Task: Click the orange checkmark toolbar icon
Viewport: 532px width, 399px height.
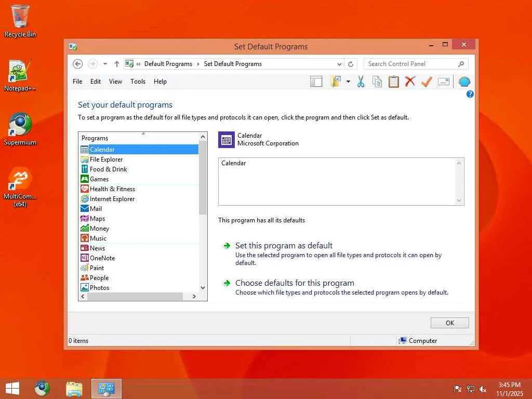Action: click(427, 82)
